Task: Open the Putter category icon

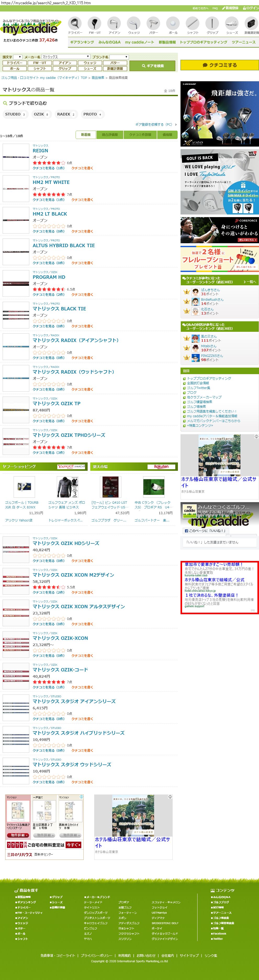Action: tap(154, 26)
